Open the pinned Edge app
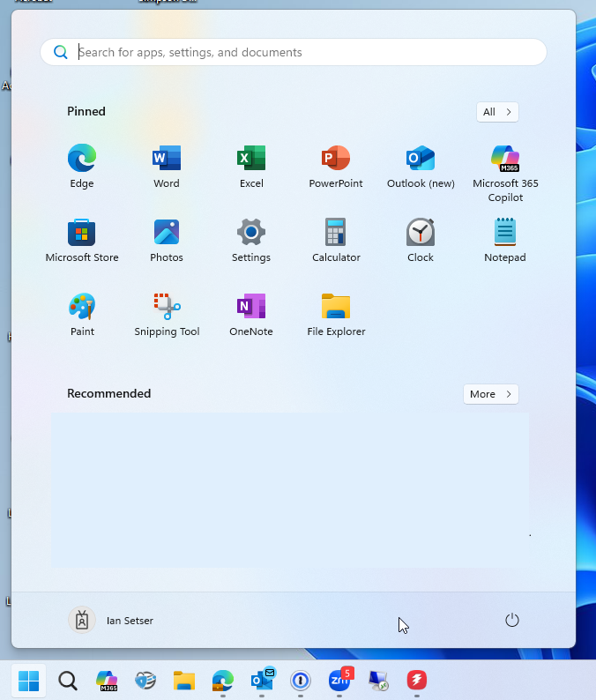The width and height of the screenshot is (596, 700). click(82, 166)
